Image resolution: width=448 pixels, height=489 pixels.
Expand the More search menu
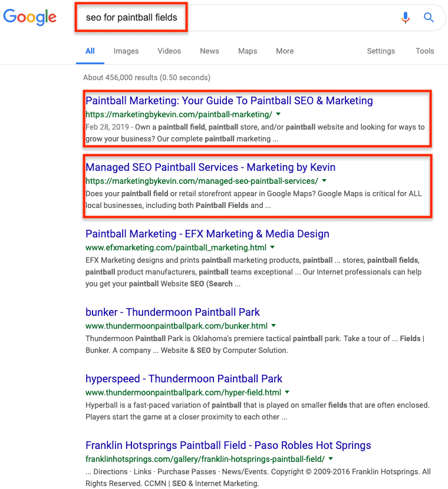[x=285, y=51]
